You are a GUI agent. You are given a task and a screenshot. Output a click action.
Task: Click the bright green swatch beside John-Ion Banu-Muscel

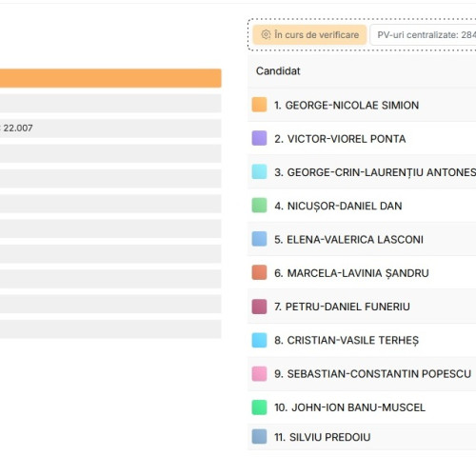pyautogui.click(x=259, y=407)
